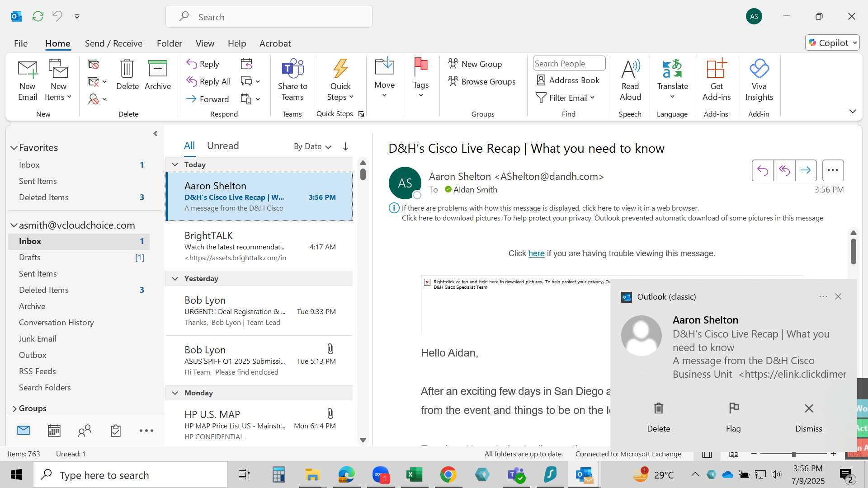Open the Tags dropdown

pos(420,78)
